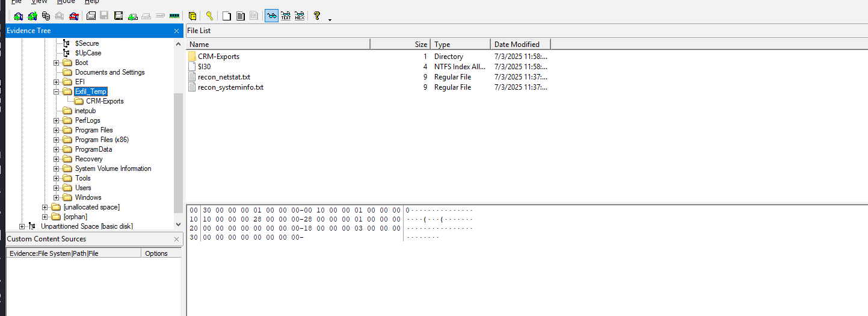This screenshot has width=868, height=316.
Task: Click Evidence:File System|Path|File column header
Action: click(x=73, y=253)
